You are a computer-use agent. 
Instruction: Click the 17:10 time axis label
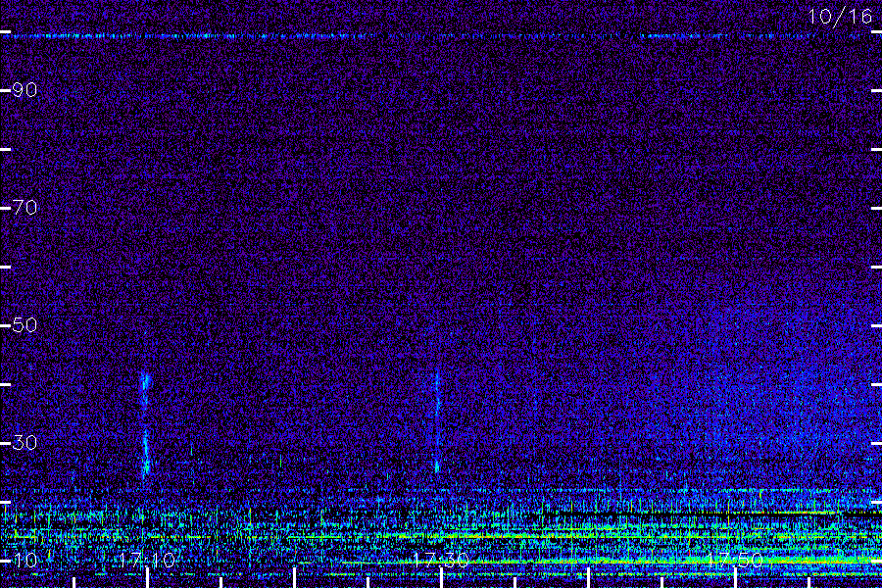pos(147,560)
